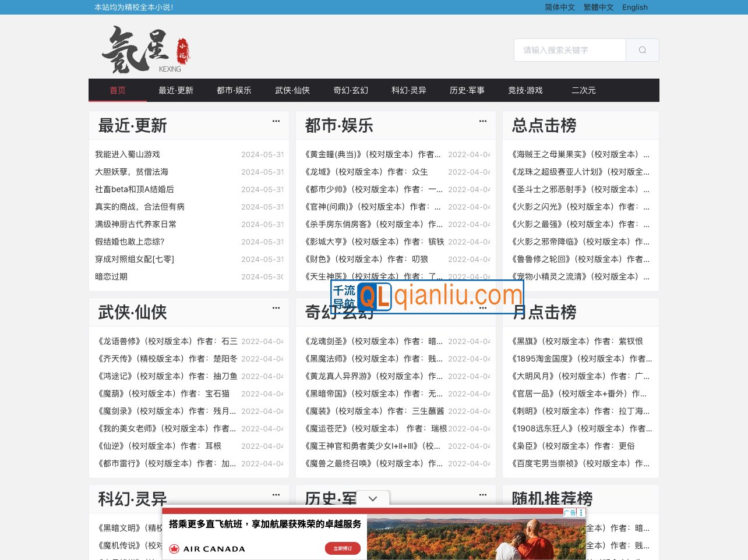Open the ellipsis menu on 都市·娱乐 panel

point(482,121)
